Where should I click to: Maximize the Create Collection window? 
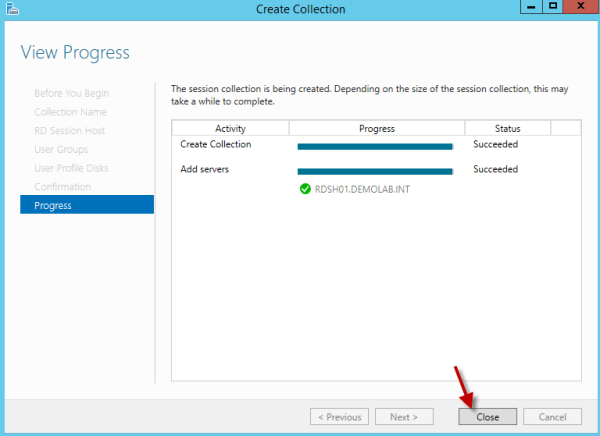pyautogui.click(x=551, y=8)
